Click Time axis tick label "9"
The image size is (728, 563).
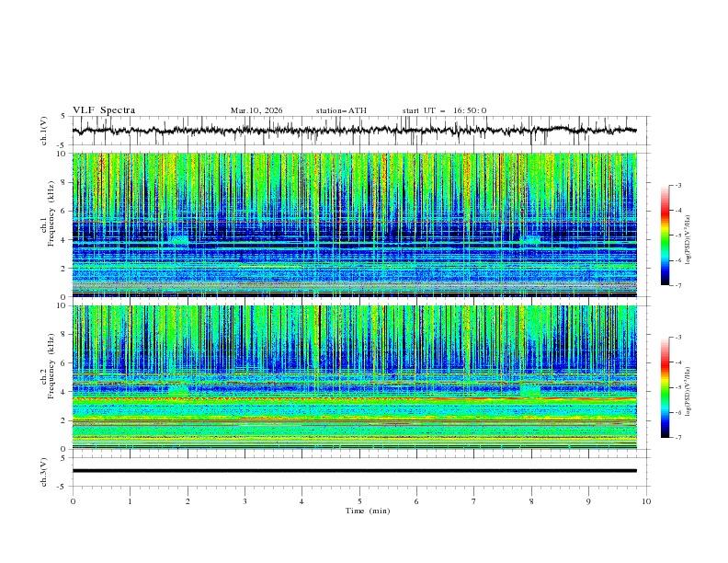pos(588,501)
